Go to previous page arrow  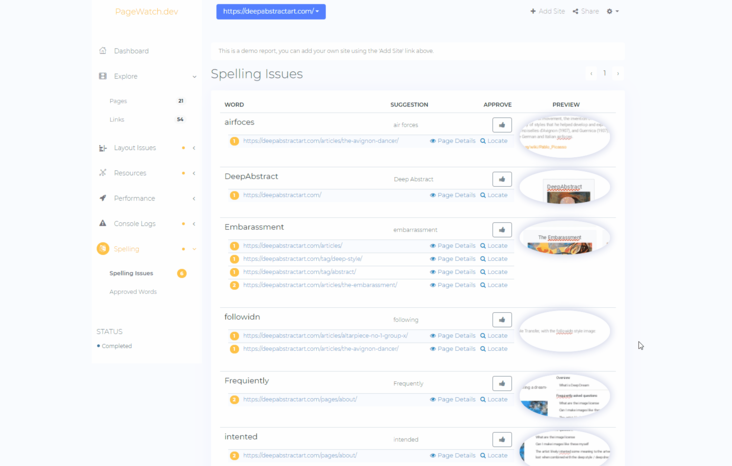pyautogui.click(x=591, y=73)
